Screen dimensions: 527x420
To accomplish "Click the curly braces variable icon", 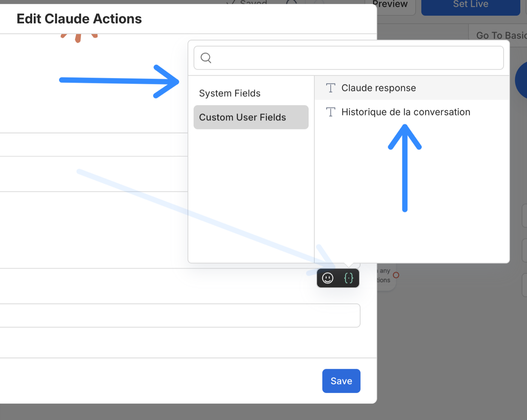I will (349, 278).
